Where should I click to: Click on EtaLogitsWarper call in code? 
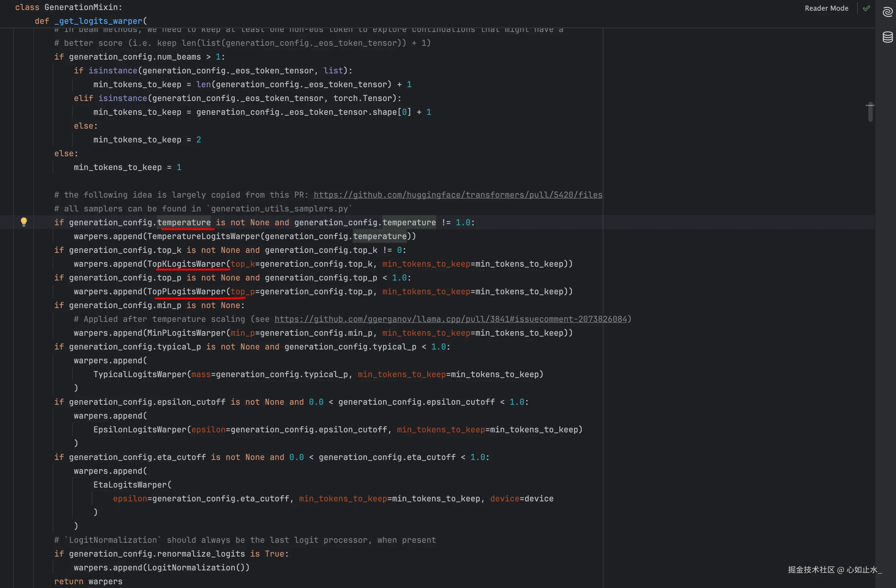coord(130,484)
